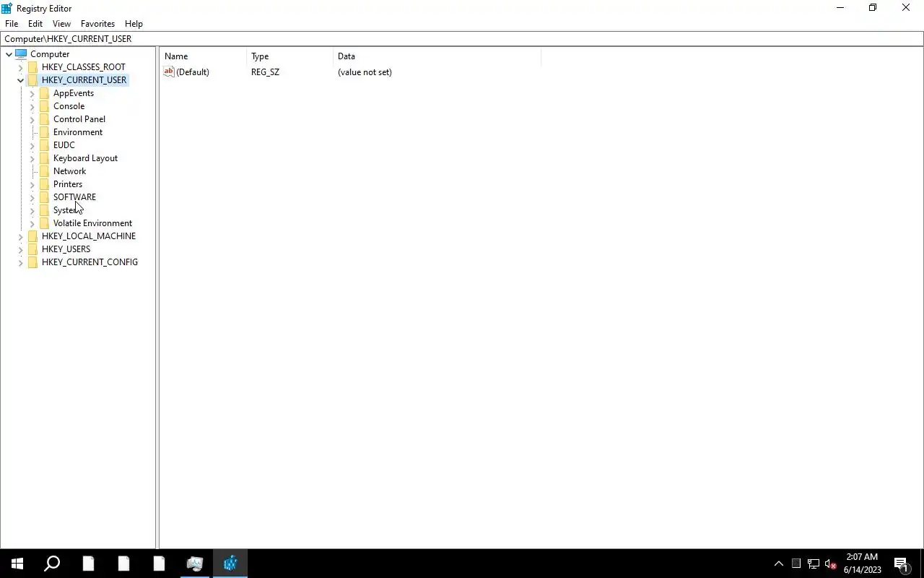The image size is (924, 578).
Task: Select the HKEY_LOCAL_MACHINE label
Action: tap(89, 236)
